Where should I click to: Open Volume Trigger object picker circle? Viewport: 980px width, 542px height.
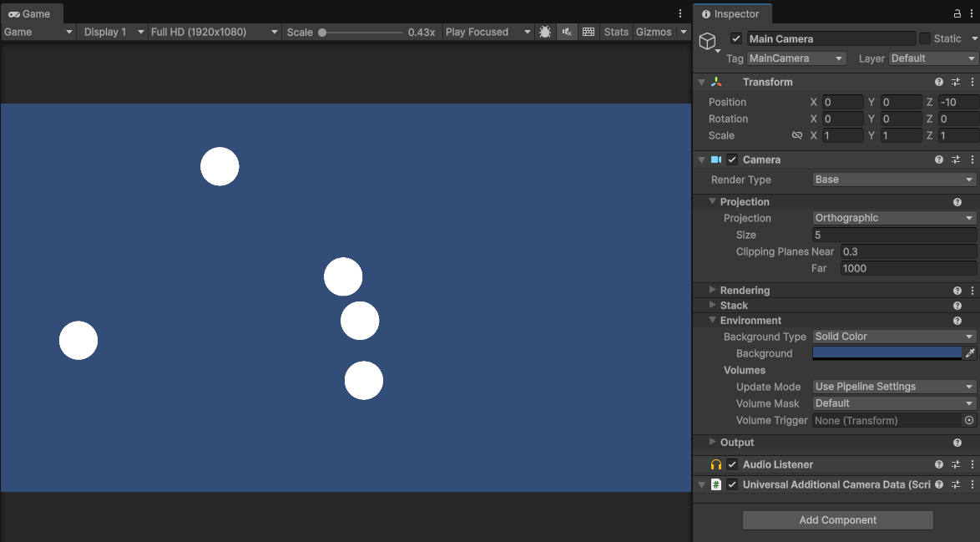(x=969, y=420)
